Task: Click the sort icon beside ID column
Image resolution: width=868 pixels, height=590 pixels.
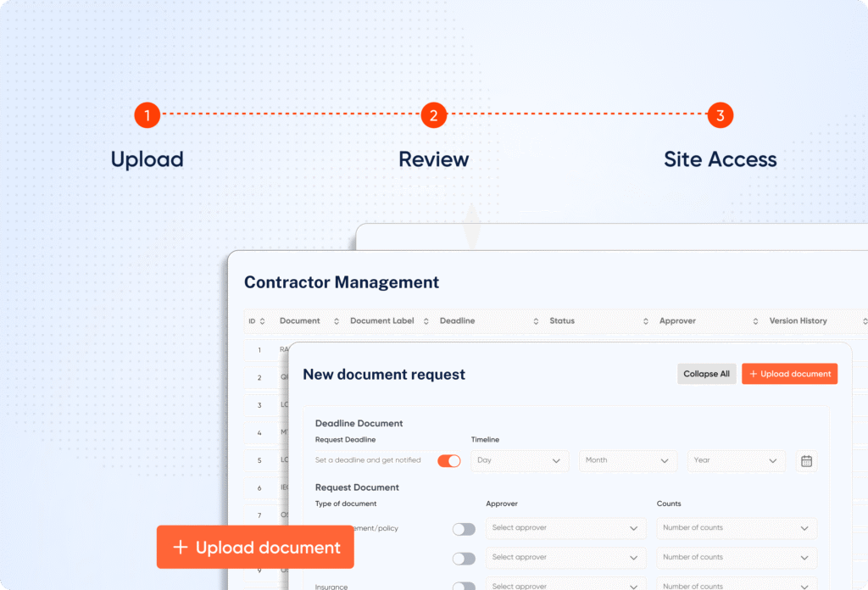Action: pos(262,321)
